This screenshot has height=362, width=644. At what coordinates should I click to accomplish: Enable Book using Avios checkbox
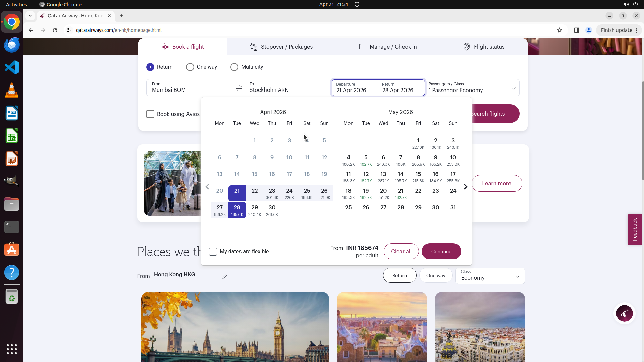150,114
